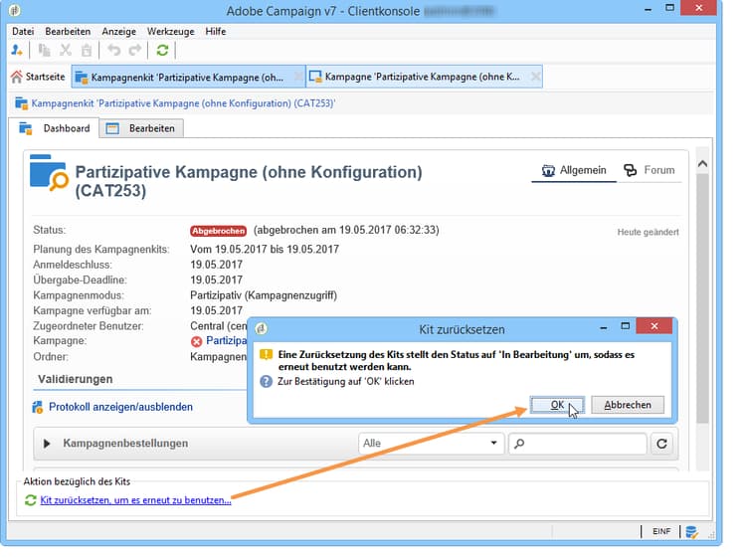This screenshot has height=560, width=746.
Task: Click the Partizipa campaign link
Action: [x=226, y=341]
